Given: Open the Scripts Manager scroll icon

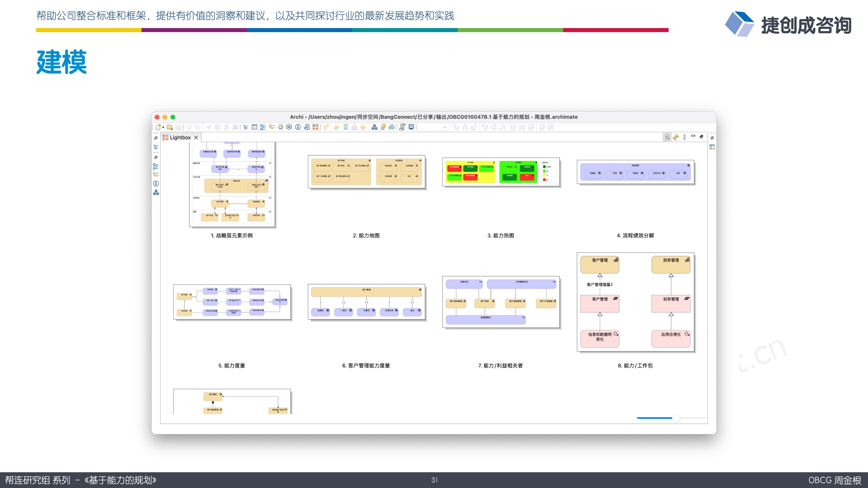Looking at the screenshot, I should click(402, 127).
